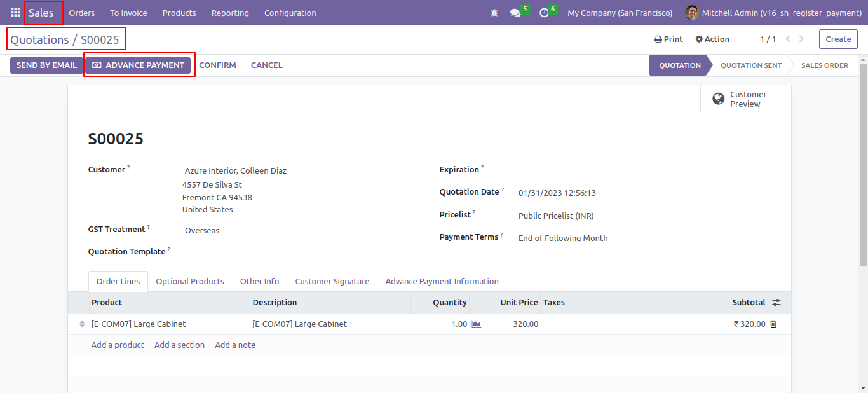Image resolution: width=868 pixels, height=393 pixels.
Task: Click the vertical page scrollbar
Action: 863,165
